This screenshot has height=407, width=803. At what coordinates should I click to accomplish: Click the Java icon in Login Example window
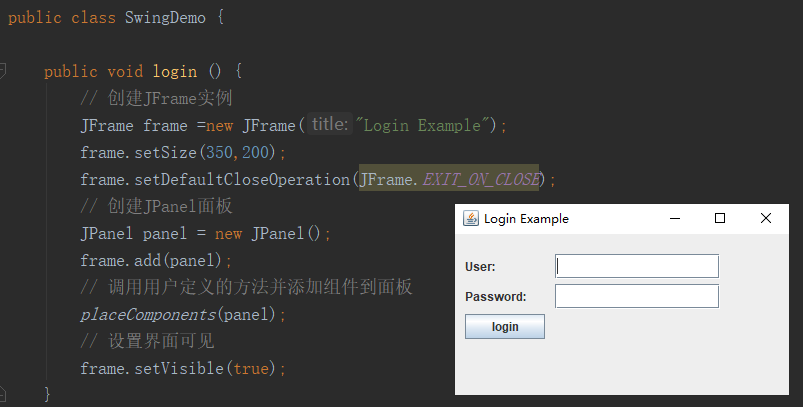(471, 219)
